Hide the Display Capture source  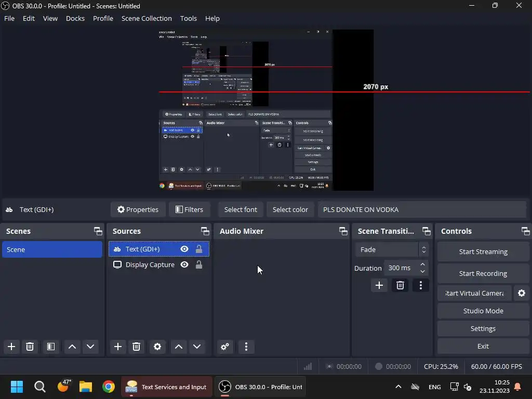(184, 264)
